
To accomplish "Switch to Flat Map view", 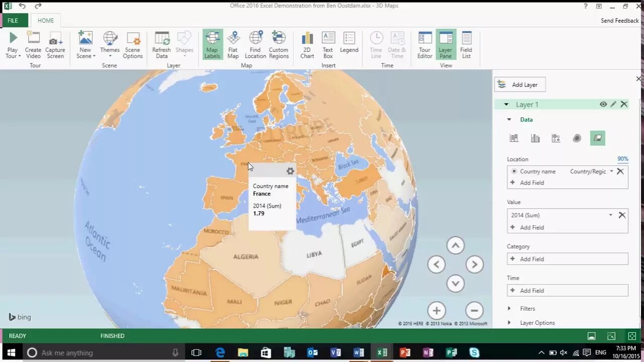I will 233,45.
